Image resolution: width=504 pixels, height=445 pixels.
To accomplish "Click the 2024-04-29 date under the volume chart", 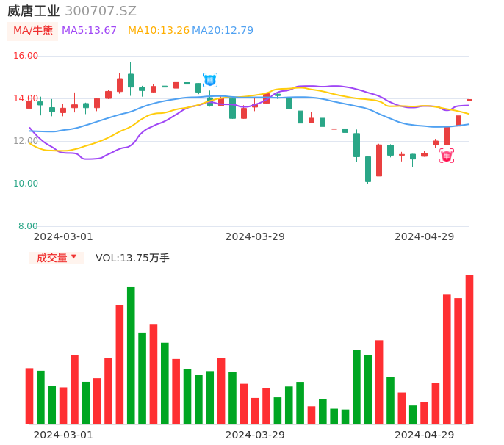I will coord(425,435).
